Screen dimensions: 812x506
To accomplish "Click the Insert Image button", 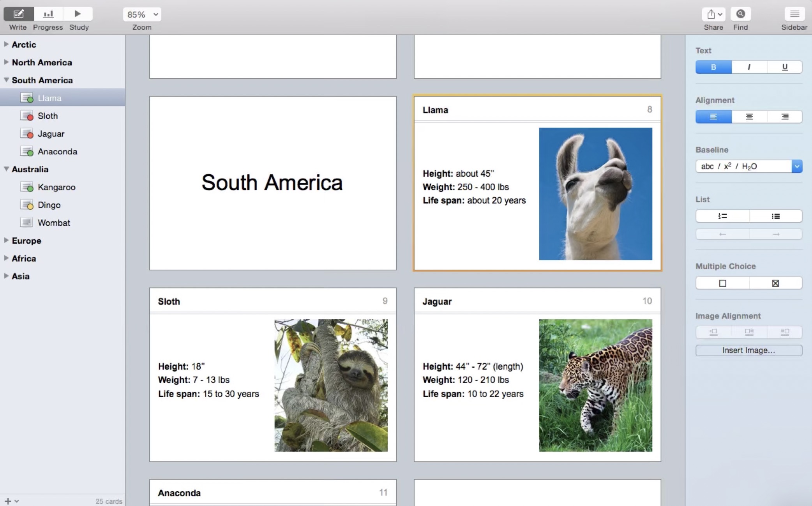I will tap(748, 350).
